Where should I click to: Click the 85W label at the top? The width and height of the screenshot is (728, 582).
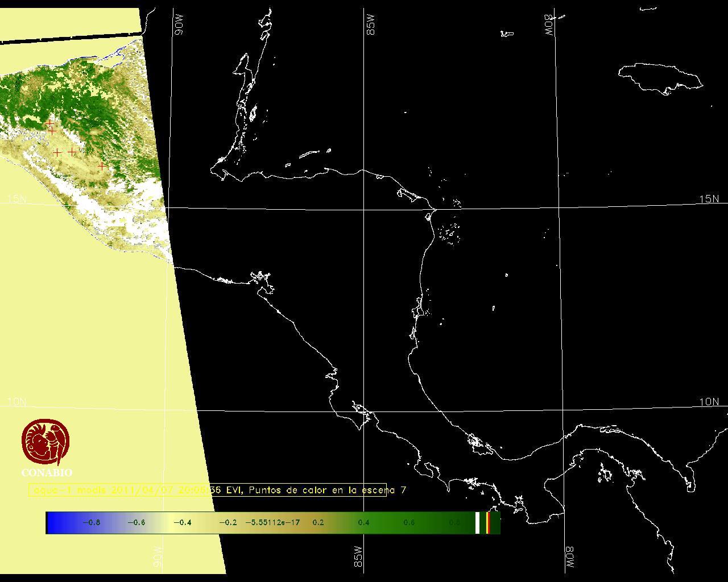[371, 25]
